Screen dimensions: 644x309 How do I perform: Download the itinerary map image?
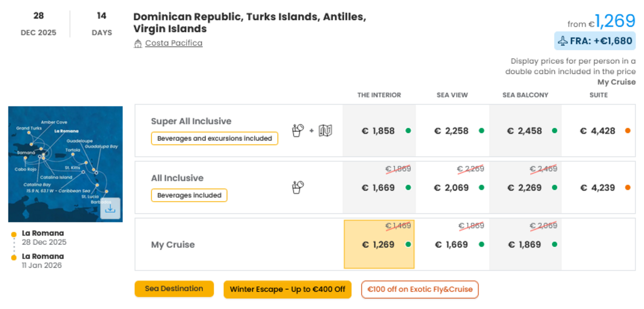110,209
